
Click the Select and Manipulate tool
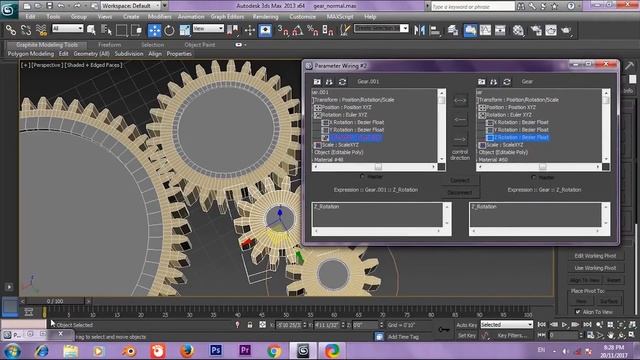tap(249, 30)
